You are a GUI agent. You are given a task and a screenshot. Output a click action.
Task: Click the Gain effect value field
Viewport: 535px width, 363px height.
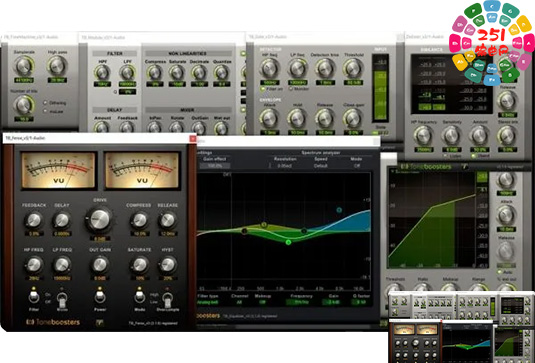(x=215, y=166)
